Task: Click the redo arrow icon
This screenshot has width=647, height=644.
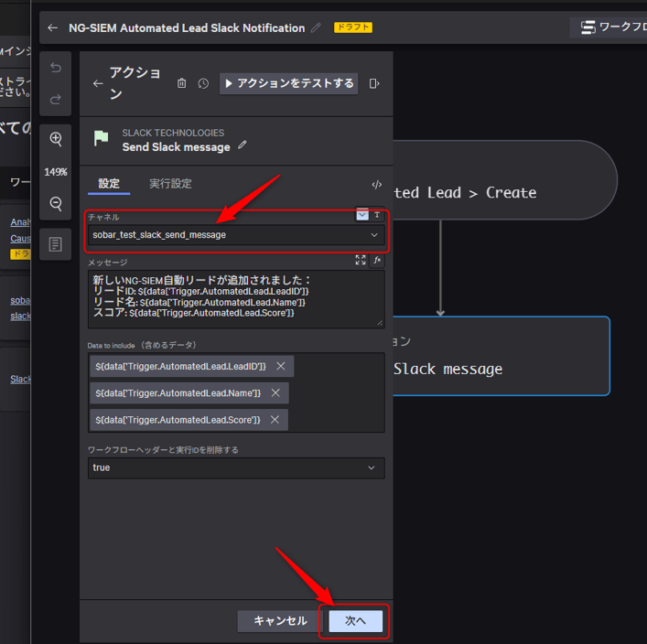Action: [56, 100]
